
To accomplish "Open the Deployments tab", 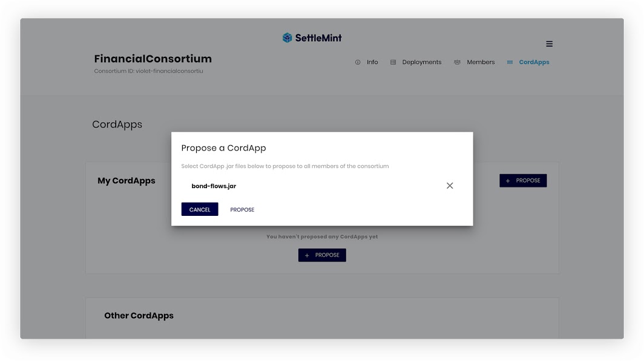I will (x=421, y=62).
